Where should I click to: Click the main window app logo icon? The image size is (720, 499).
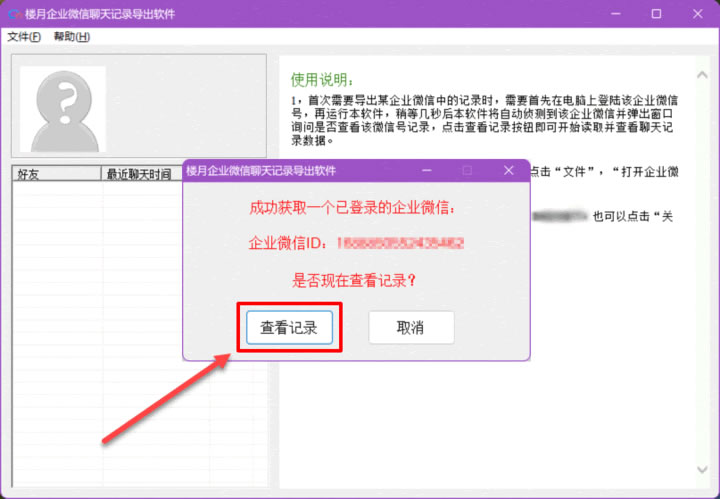[15, 14]
